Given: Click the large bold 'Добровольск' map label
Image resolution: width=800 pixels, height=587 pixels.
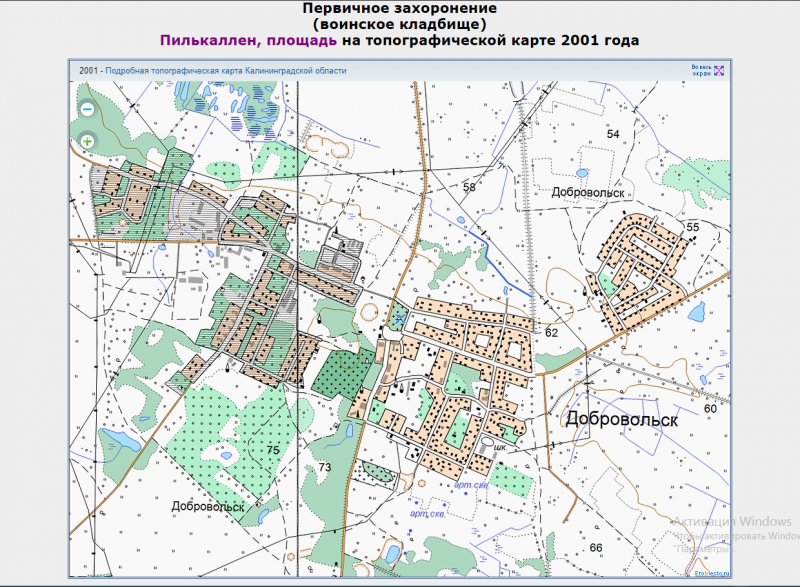Looking at the screenshot, I should click(621, 419).
